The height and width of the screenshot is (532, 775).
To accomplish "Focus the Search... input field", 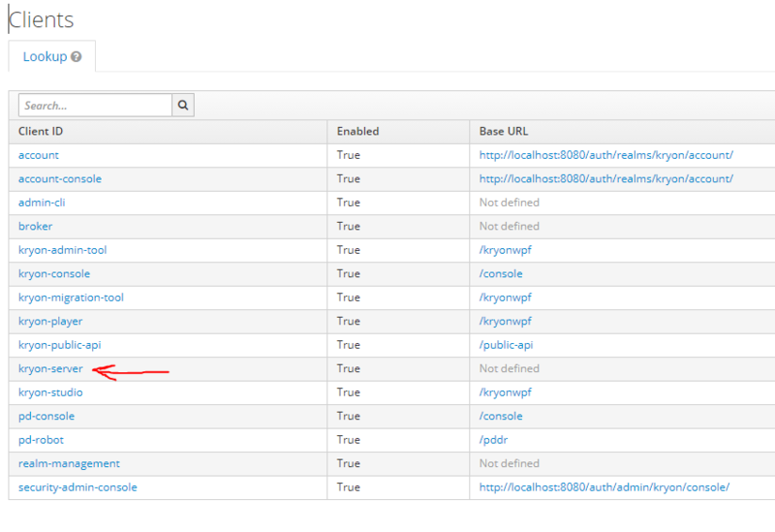I will [95, 106].
